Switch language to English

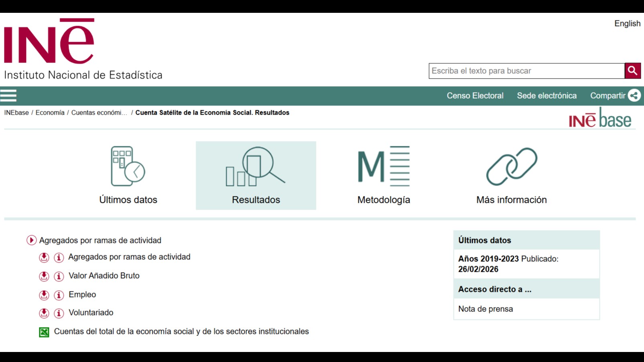[x=627, y=24]
